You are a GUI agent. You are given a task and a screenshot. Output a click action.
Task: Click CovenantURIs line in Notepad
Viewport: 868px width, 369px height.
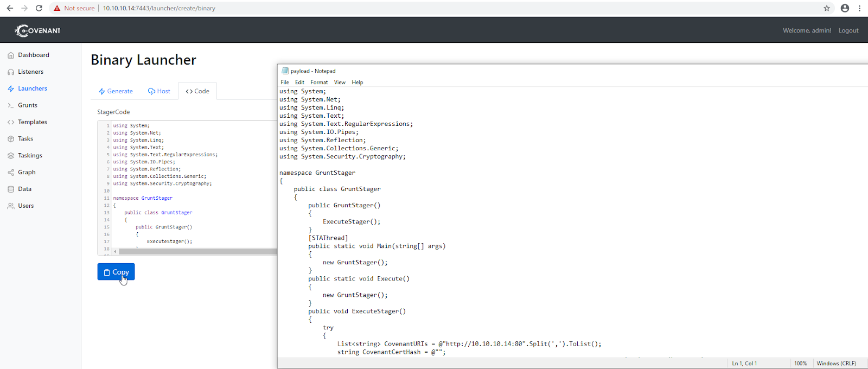pos(469,343)
